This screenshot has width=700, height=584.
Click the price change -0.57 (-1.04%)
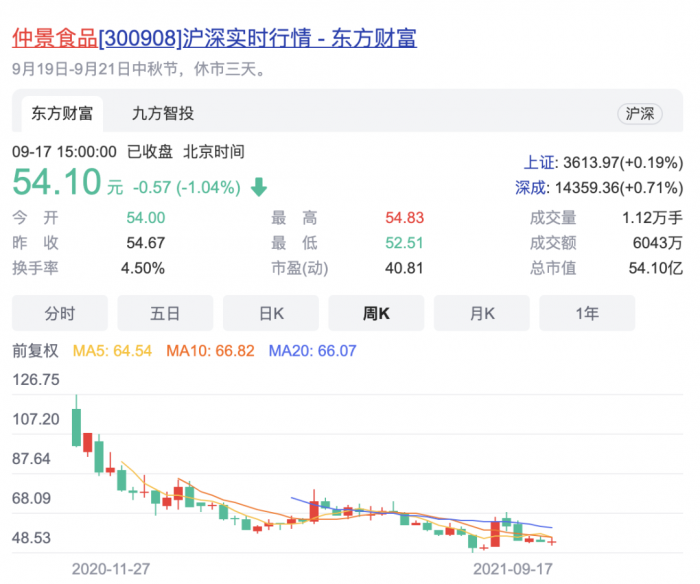pyautogui.click(x=187, y=188)
